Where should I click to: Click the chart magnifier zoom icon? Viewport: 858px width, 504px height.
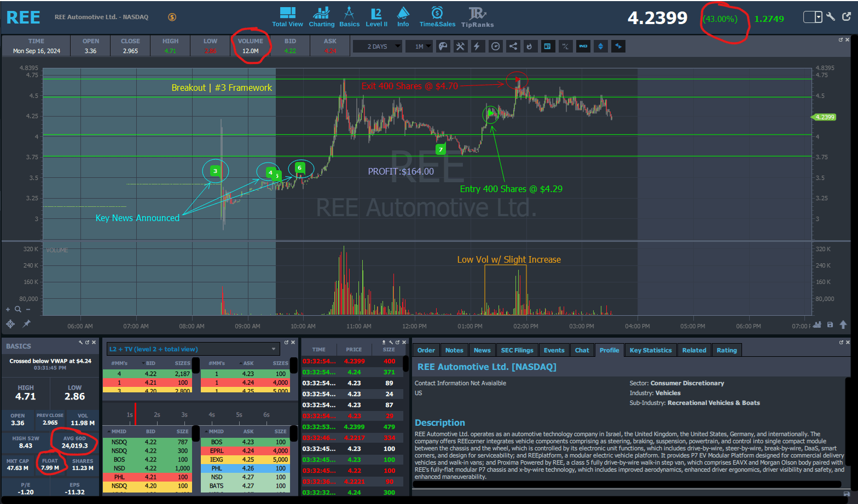click(18, 309)
